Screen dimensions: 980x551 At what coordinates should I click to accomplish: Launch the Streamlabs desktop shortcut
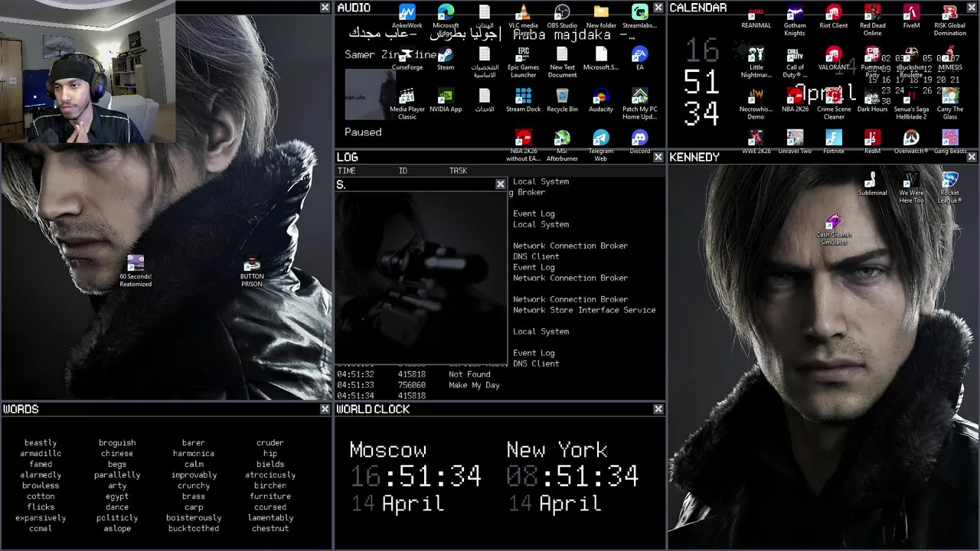tap(640, 17)
